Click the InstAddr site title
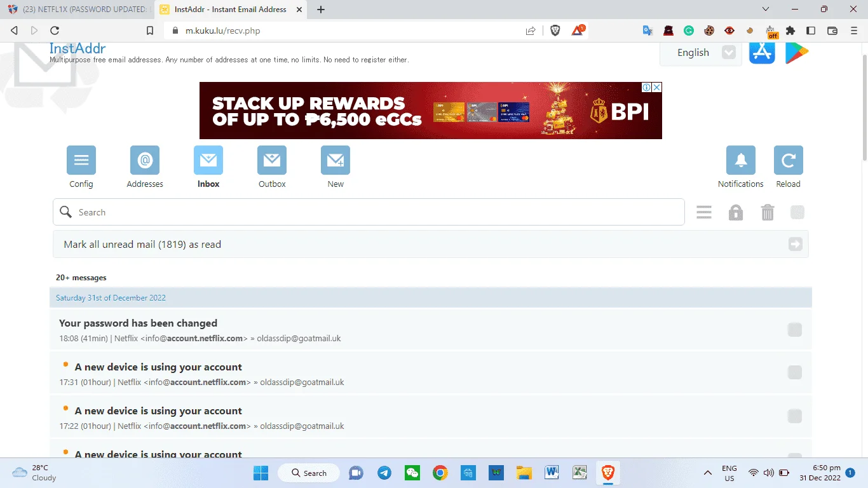The width and height of the screenshot is (868, 488). tap(78, 48)
